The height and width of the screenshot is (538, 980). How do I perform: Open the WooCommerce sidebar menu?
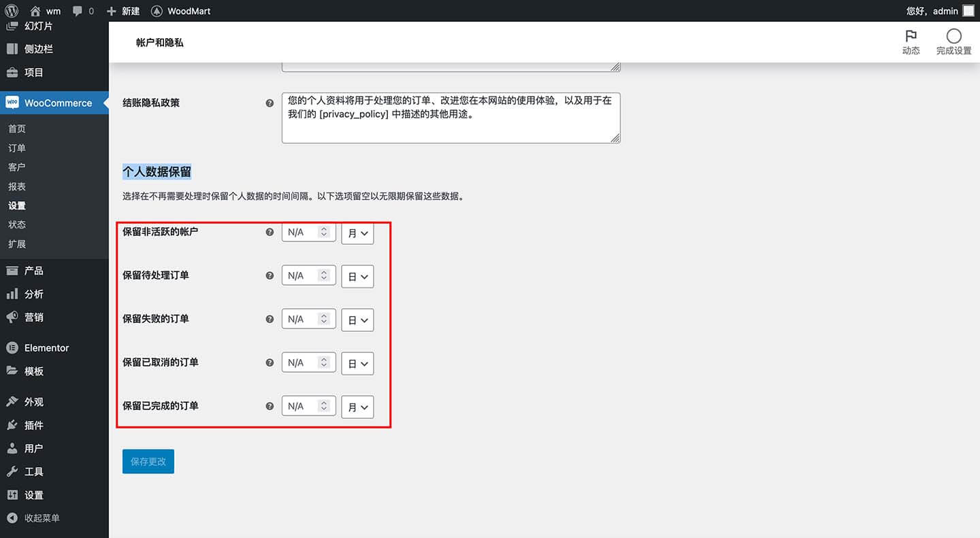point(54,103)
